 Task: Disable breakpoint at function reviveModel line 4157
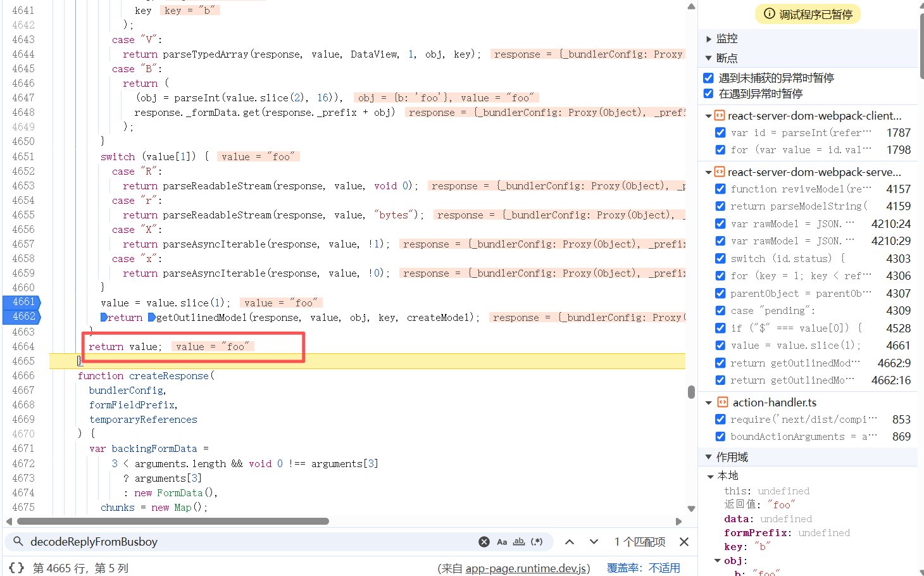(720, 189)
